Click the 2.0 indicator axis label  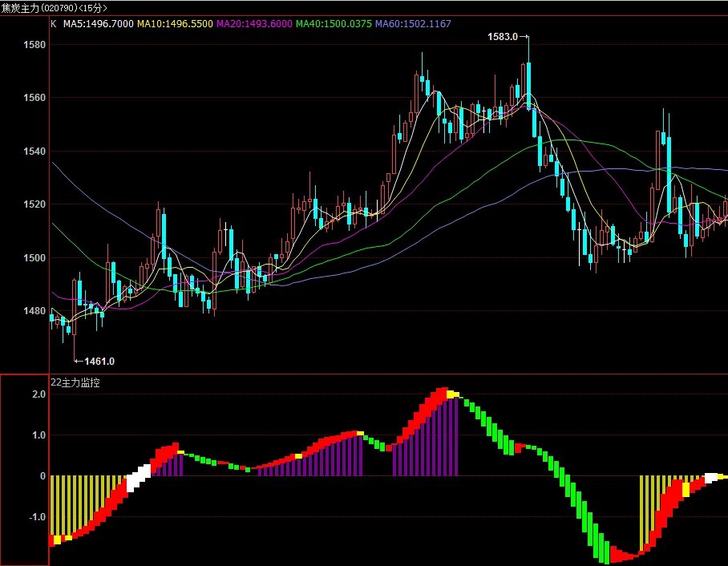coord(39,394)
